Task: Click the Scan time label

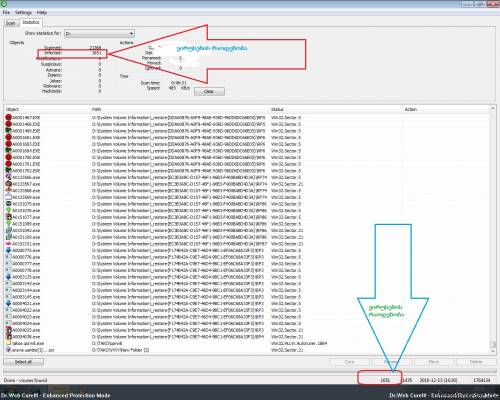Action: tap(150, 83)
